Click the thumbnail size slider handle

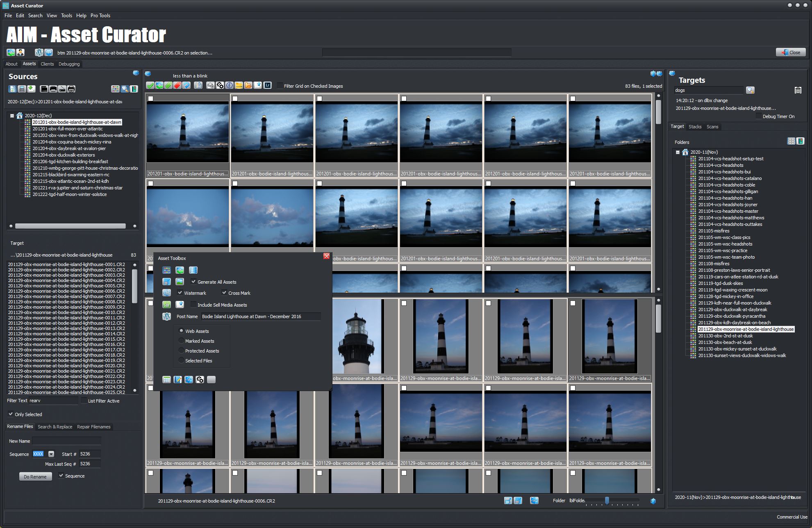point(607,501)
